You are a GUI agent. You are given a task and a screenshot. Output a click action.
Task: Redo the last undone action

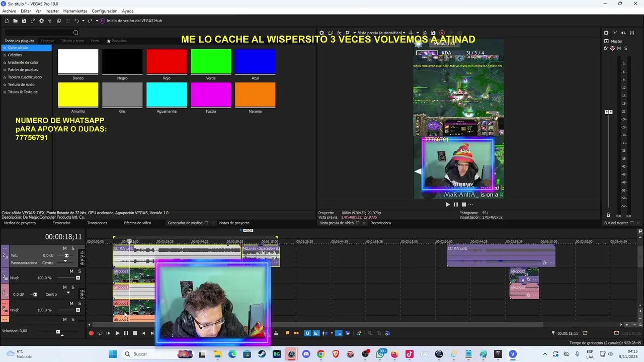coord(90,21)
